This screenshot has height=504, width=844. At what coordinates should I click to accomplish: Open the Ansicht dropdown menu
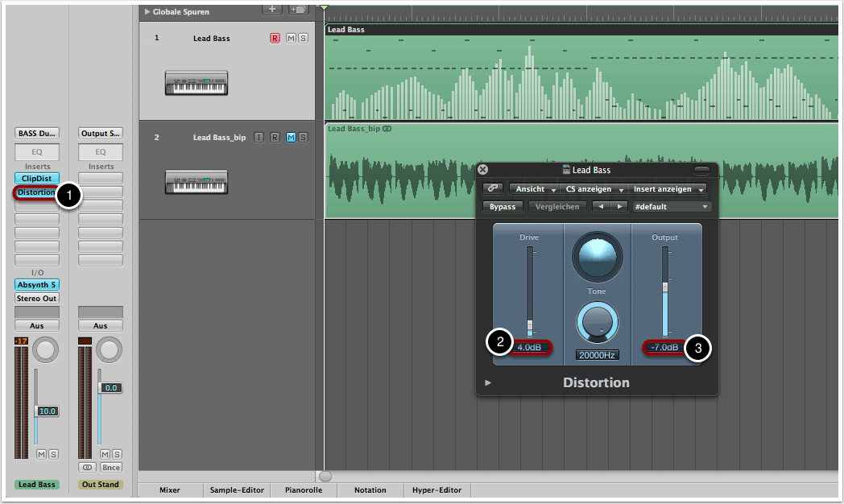(x=534, y=189)
